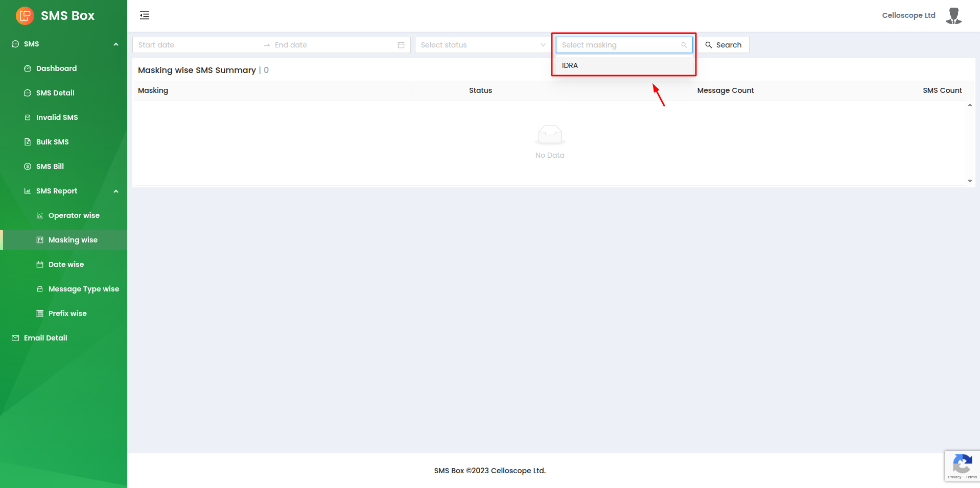
Task: Click the Start date input field
Action: [197, 45]
